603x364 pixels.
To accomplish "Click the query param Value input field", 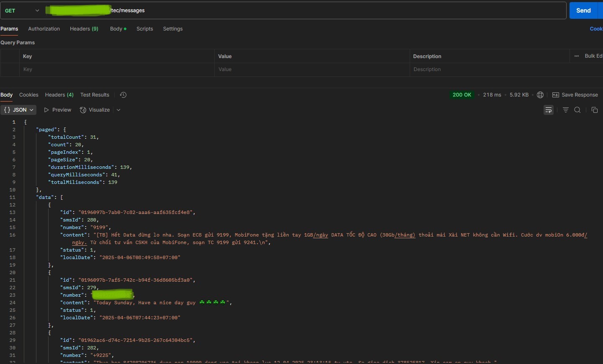I will tap(312, 69).
